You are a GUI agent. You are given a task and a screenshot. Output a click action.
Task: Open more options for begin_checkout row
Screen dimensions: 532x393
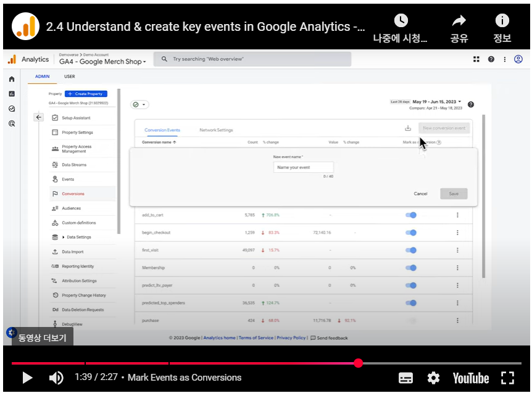tap(457, 233)
